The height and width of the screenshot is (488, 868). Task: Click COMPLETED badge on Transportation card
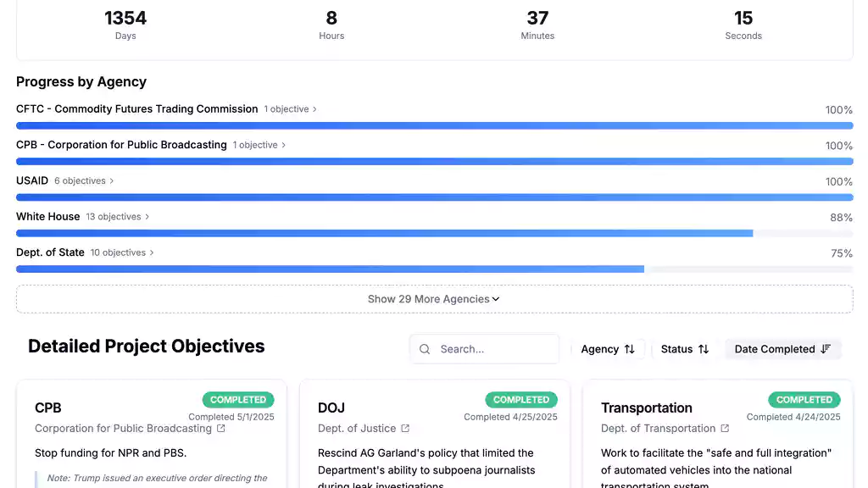point(804,400)
